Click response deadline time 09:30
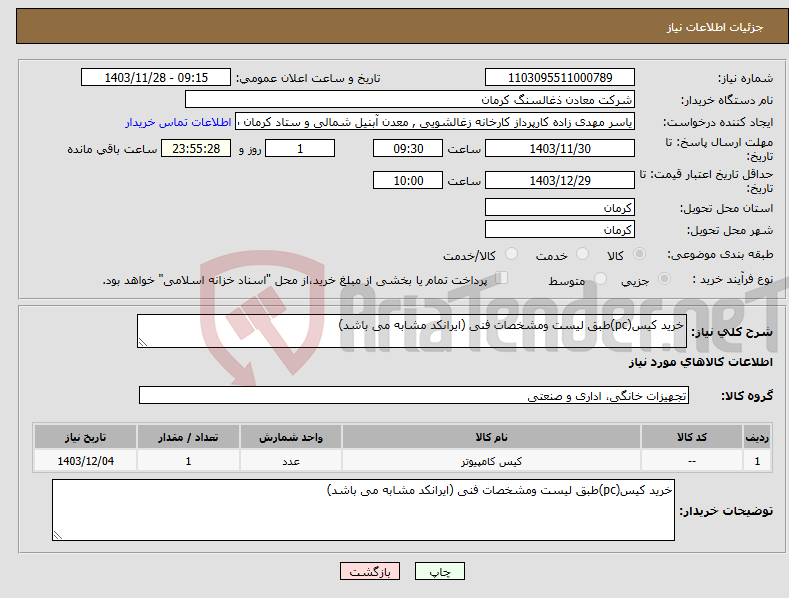 coord(408,148)
